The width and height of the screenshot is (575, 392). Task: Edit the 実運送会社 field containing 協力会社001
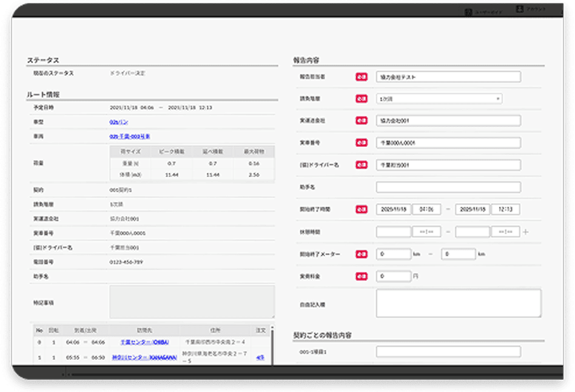tap(448, 121)
